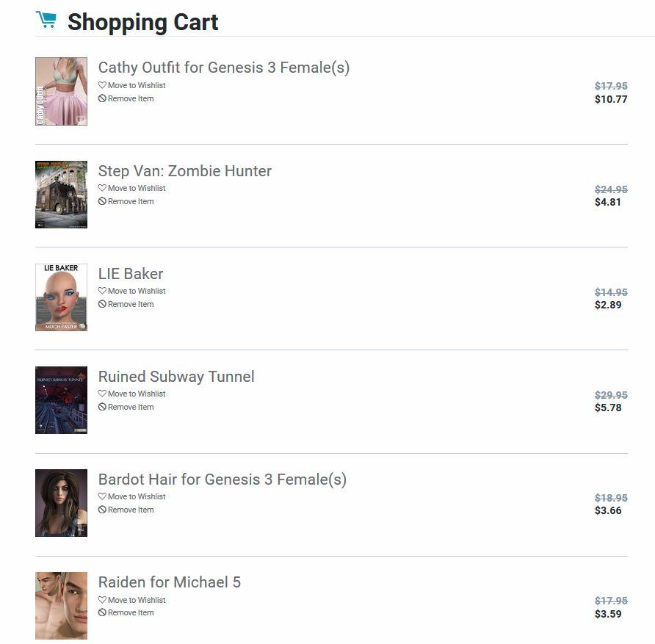This screenshot has width=655, height=644.
Task: Remove Raiden for Michael 5 from cart
Action: pos(130,612)
